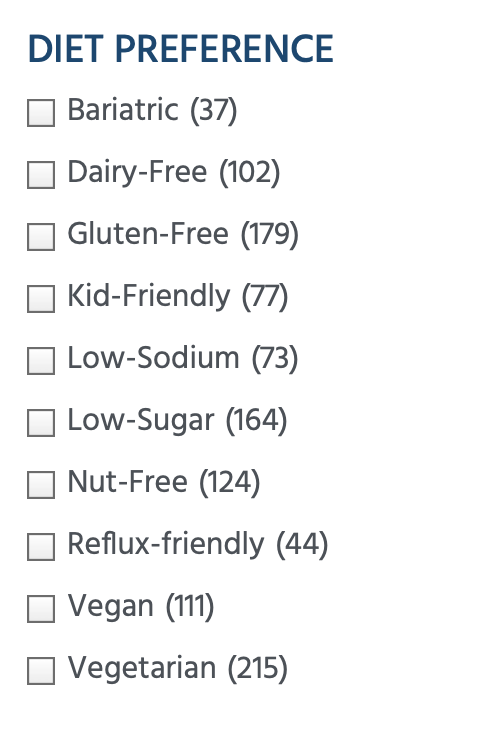Check the Bariatric checkbox
The height and width of the screenshot is (734, 480).
[41, 113]
